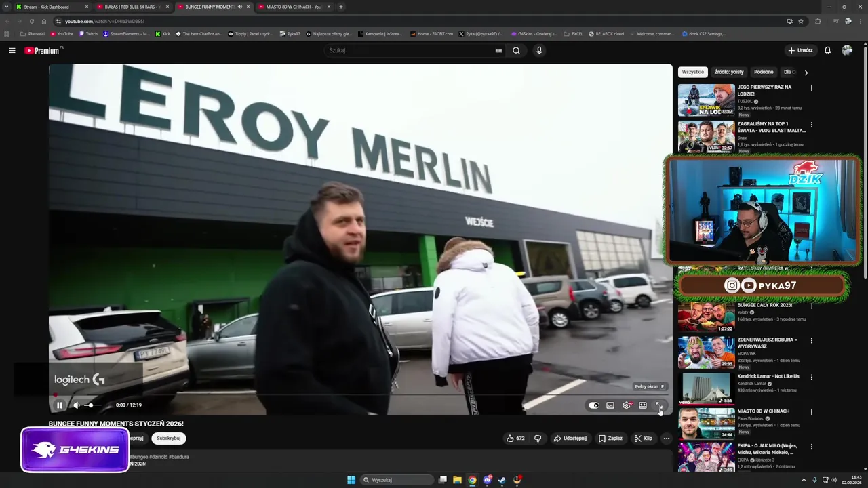Toggle the autoplay switch in player

(594, 405)
